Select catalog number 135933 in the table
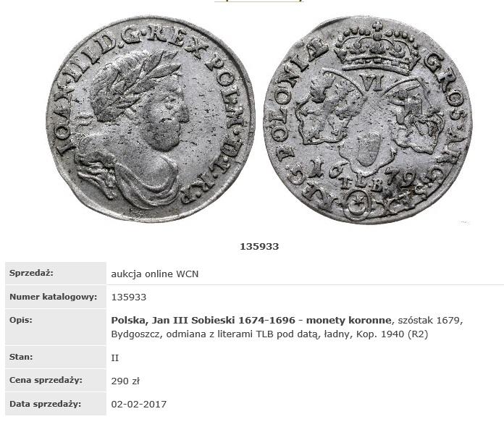504x427 pixels. click(x=129, y=297)
